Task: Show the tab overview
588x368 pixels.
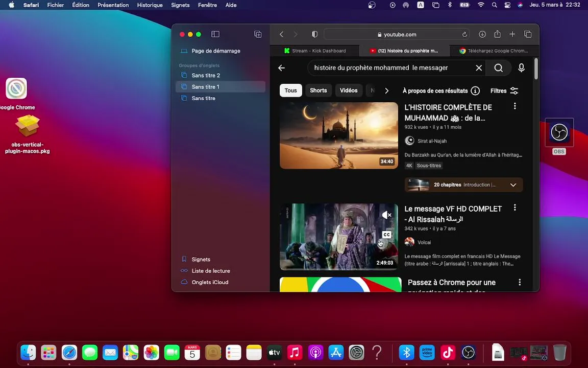Action: click(528, 34)
